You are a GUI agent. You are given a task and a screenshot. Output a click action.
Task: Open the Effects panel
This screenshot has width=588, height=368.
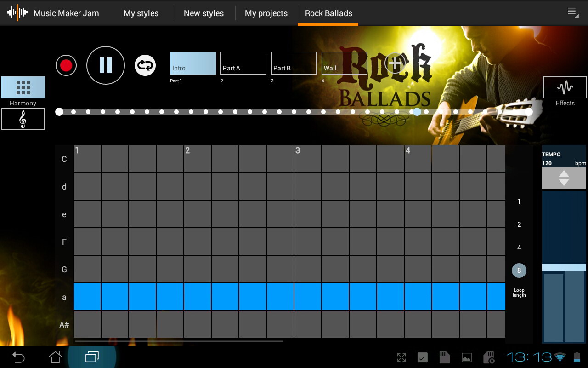[565, 87]
